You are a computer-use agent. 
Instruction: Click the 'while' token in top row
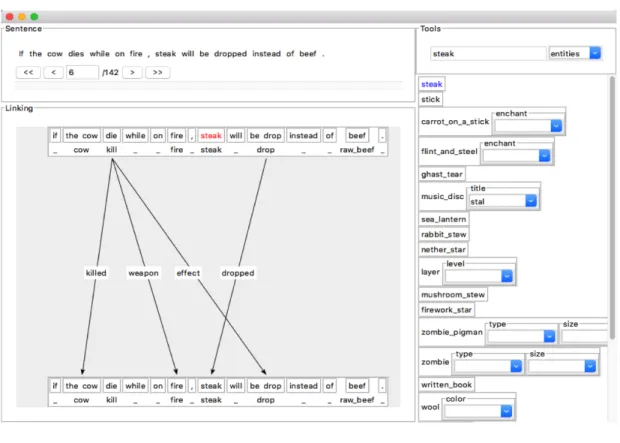pyautogui.click(x=135, y=136)
